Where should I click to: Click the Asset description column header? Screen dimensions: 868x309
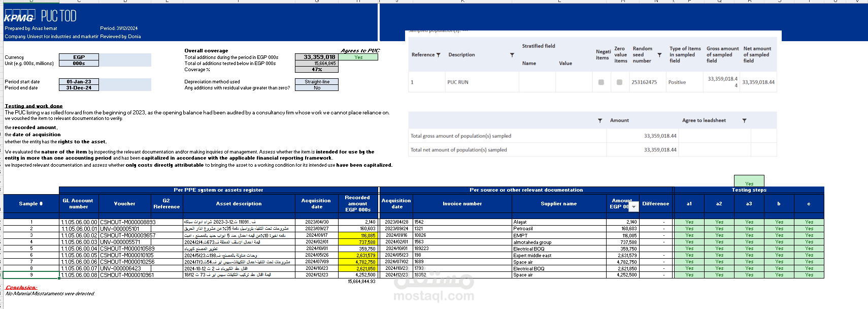point(239,204)
